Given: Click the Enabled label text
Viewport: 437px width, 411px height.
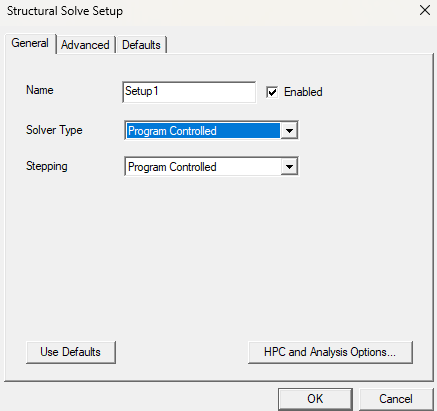Looking at the screenshot, I should tap(303, 92).
